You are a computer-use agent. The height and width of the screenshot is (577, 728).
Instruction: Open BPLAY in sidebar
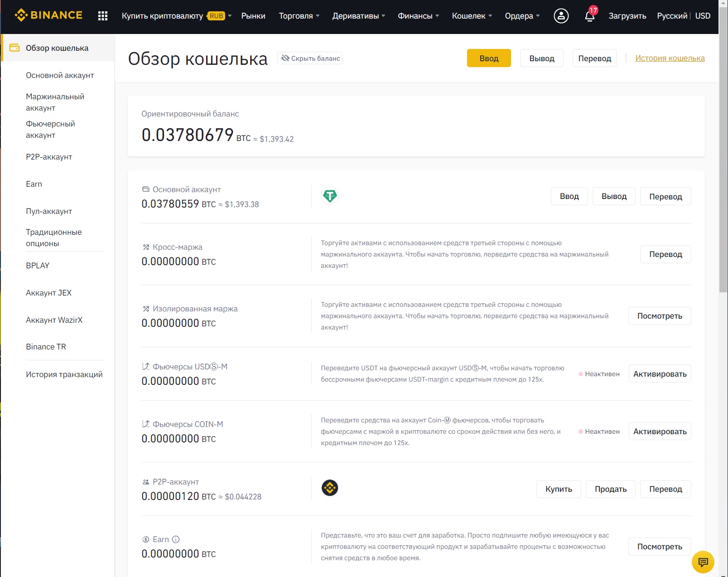coord(38,266)
